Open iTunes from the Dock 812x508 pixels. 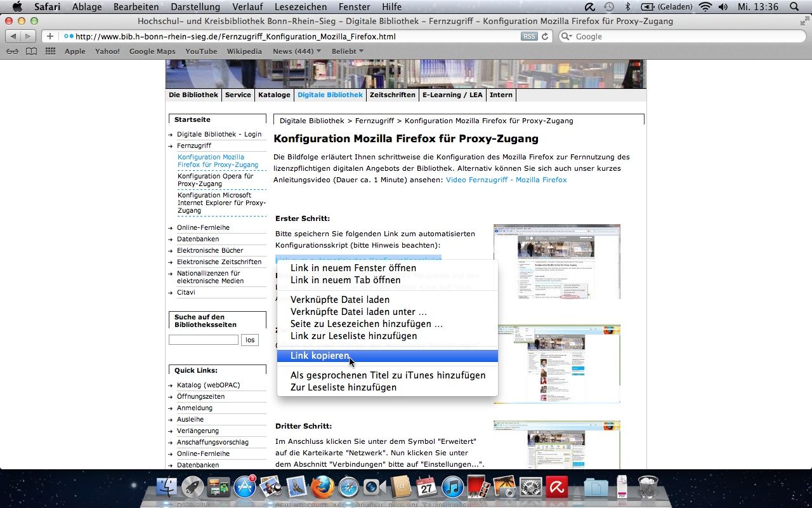(453, 488)
